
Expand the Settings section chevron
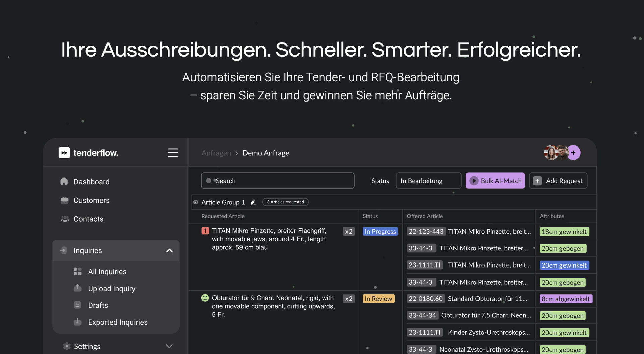[x=169, y=346]
